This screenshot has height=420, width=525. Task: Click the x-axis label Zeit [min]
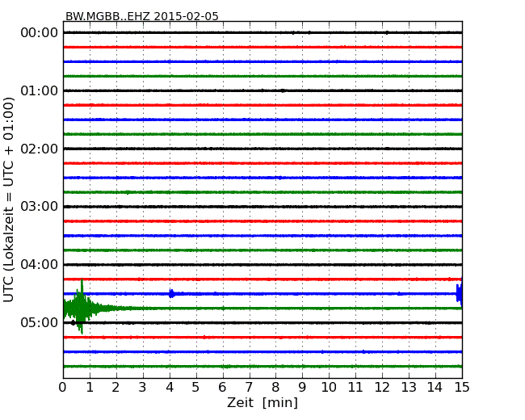tap(262, 402)
